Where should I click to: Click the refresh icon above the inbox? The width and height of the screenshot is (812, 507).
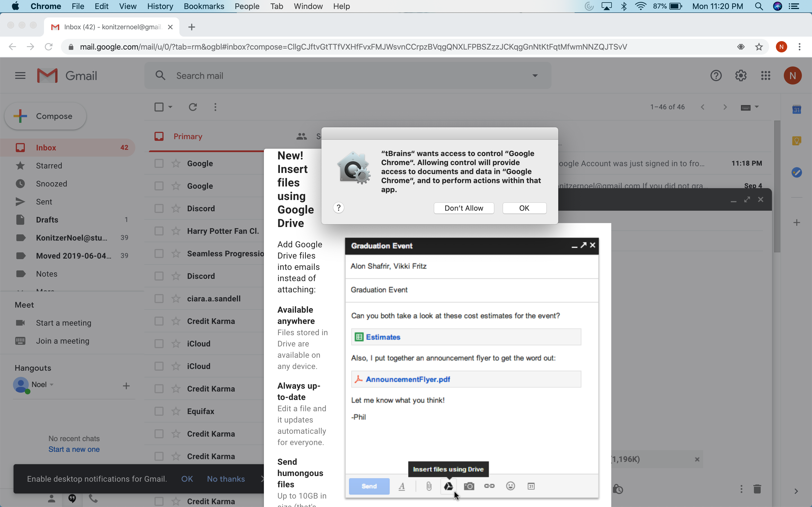click(x=193, y=107)
